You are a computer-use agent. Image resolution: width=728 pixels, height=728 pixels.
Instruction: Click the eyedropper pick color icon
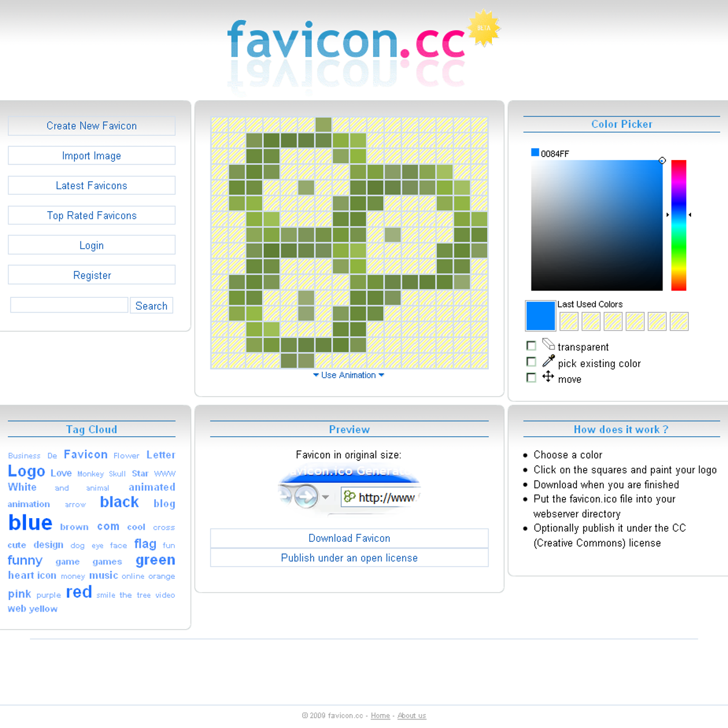click(x=548, y=360)
